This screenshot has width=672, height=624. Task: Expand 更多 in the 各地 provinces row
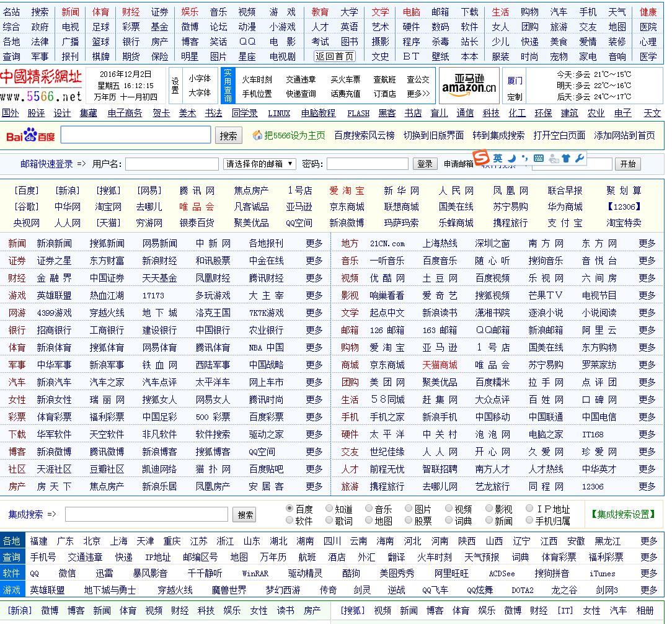(x=649, y=542)
